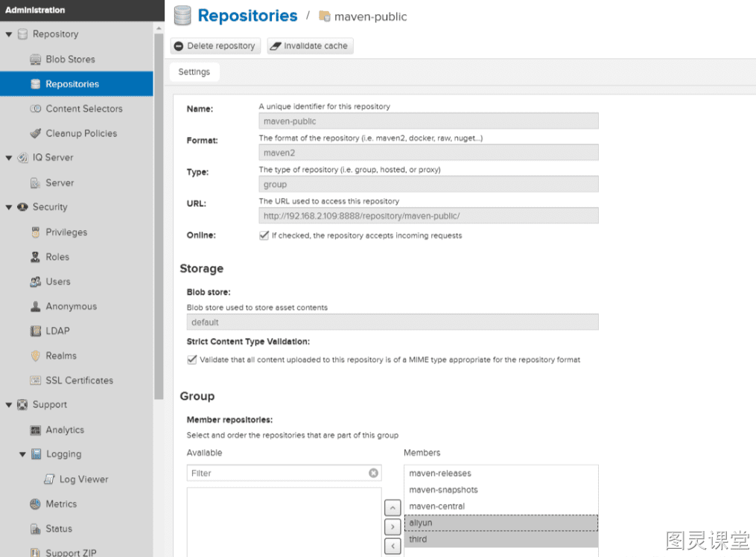Image resolution: width=756 pixels, height=557 pixels.
Task: Click the Realms shield icon
Action: 35,356
